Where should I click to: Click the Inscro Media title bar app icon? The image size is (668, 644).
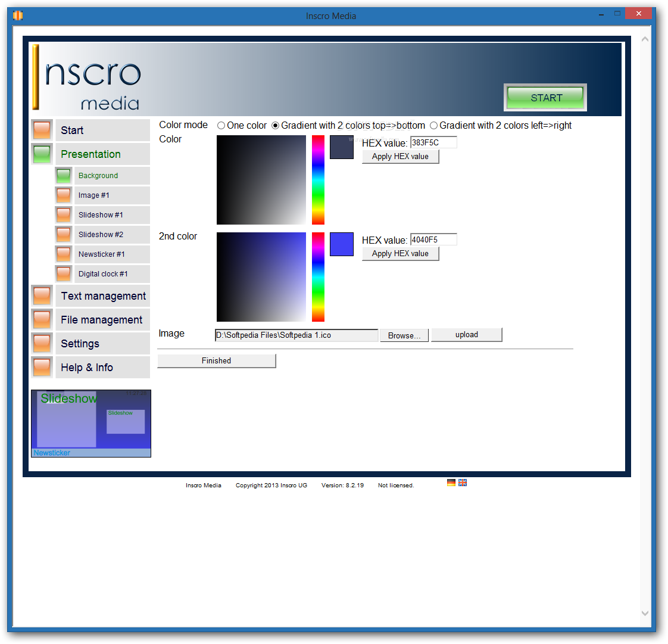(x=18, y=15)
